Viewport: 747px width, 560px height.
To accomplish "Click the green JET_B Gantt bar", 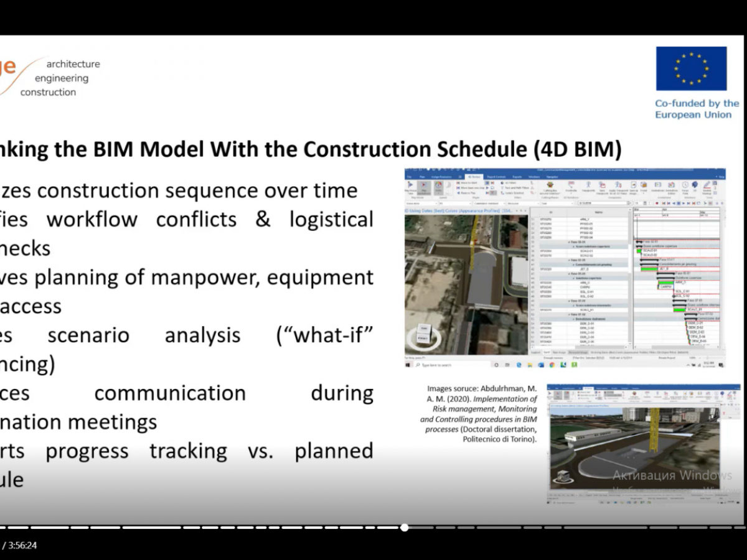I will pyautogui.click(x=649, y=269).
